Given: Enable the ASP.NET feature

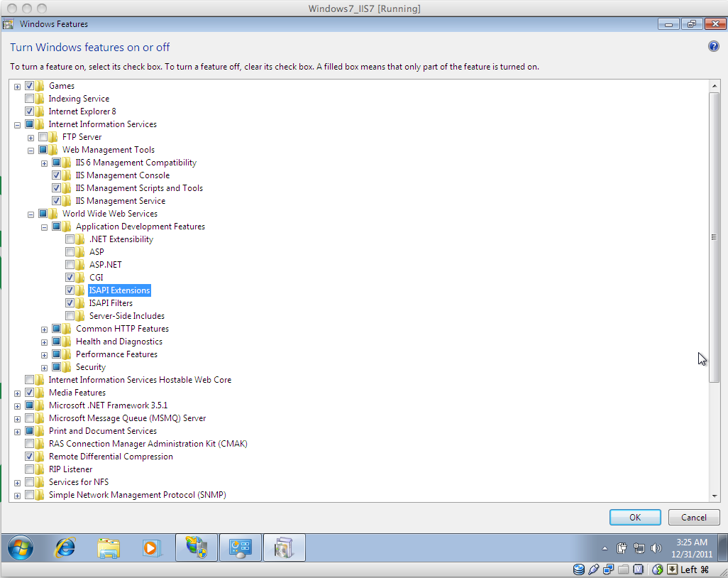Looking at the screenshot, I should tap(70, 264).
